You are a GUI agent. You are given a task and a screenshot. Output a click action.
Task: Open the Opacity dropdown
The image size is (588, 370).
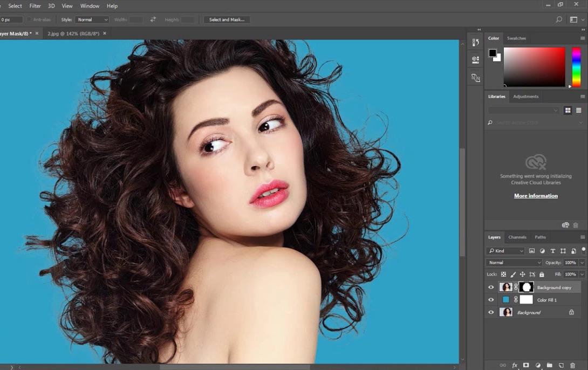point(582,263)
